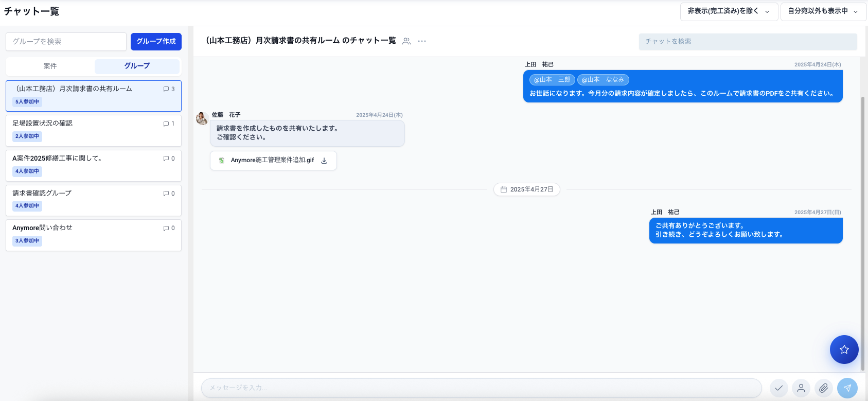
Task: Open the three-dot more options menu
Action: [x=422, y=41]
